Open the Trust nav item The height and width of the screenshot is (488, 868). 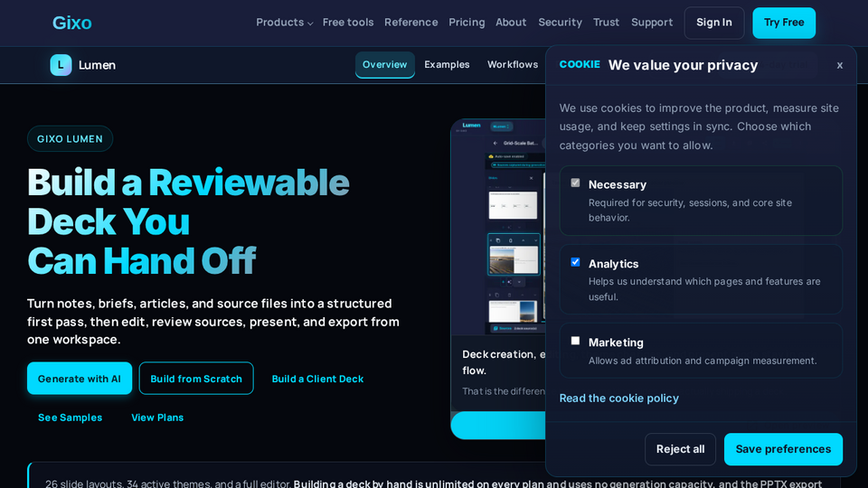coord(606,23)
